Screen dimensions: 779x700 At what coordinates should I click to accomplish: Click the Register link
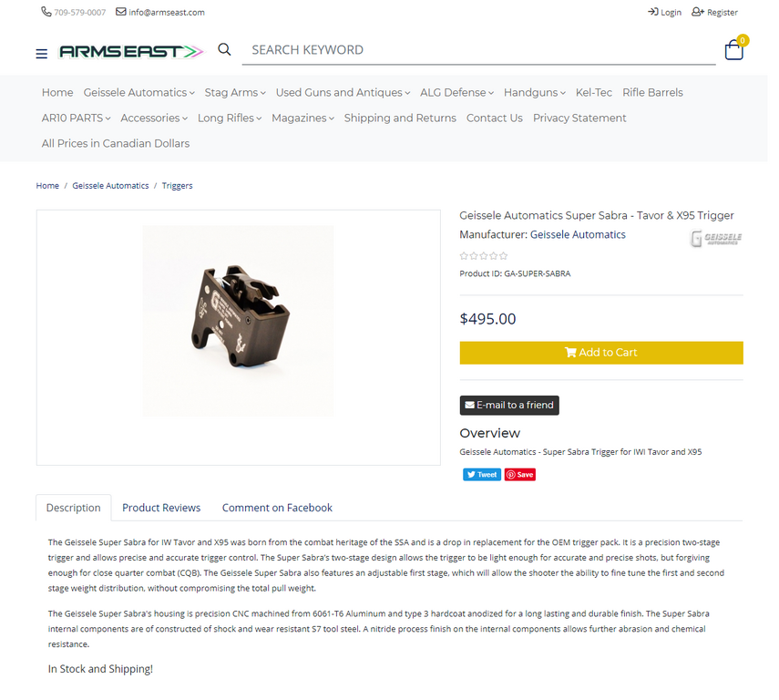[715, 12]
